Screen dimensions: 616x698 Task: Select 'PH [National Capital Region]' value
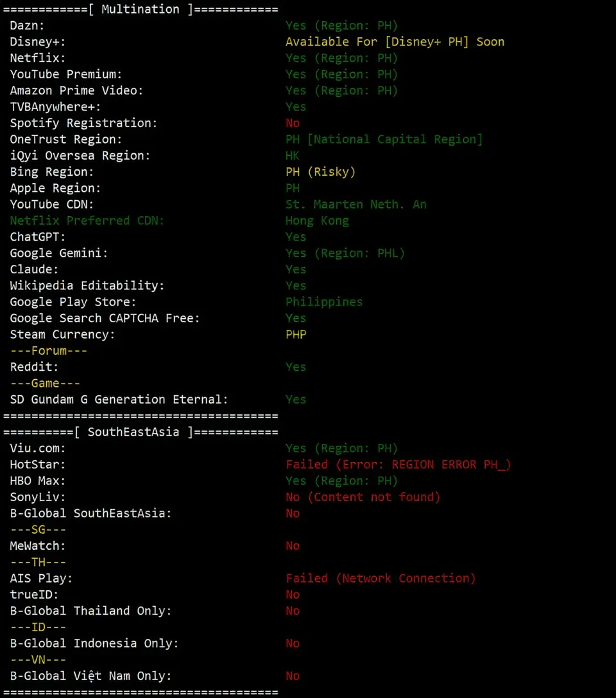click(384, 139)
